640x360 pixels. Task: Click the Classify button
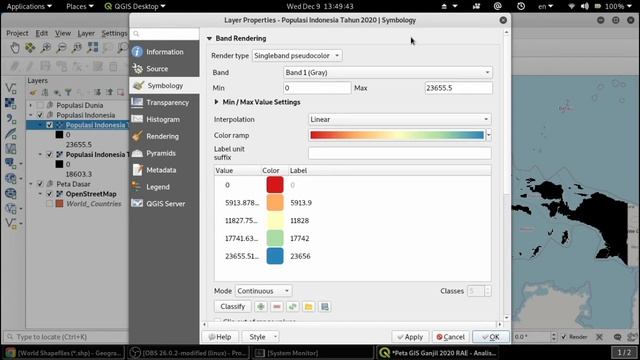pos(232,307)
